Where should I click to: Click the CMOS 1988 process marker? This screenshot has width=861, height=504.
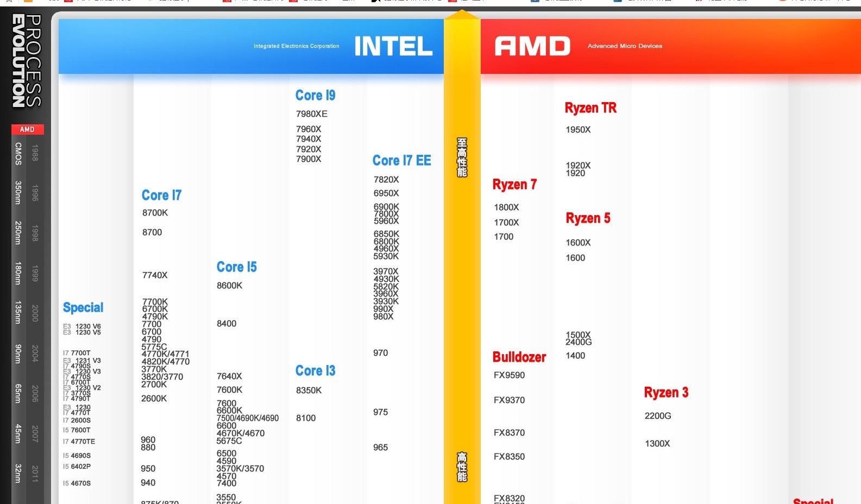27,153
